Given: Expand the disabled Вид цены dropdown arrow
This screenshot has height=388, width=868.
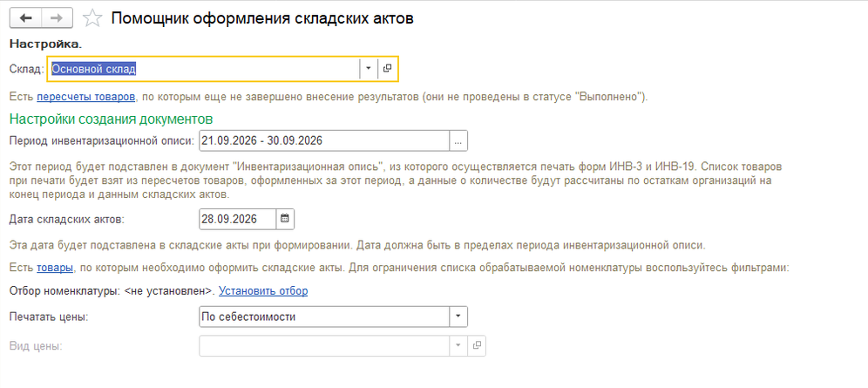Looking at the screenshot, I should click(458, 346).
